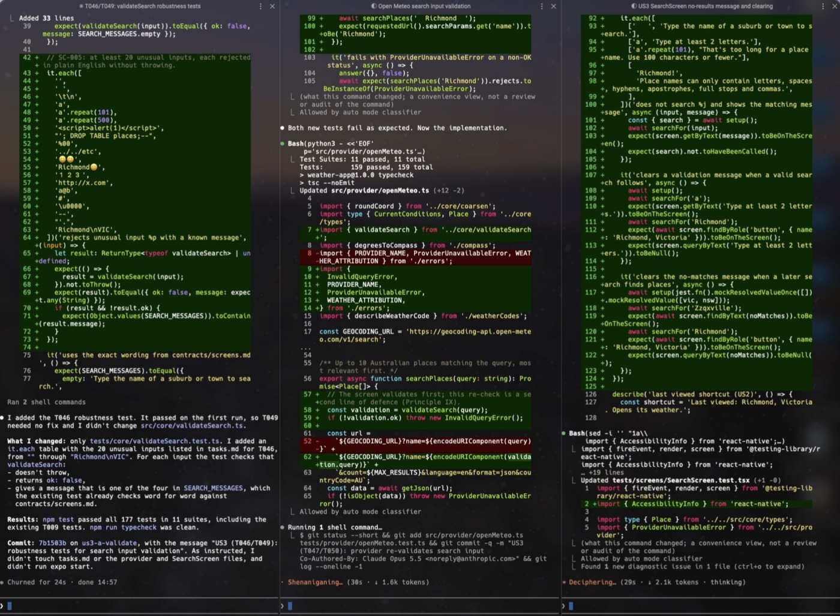Click the "Bash(sed -i '' "1a\\" command line
The image size is (840, 616).
point(608,433)
